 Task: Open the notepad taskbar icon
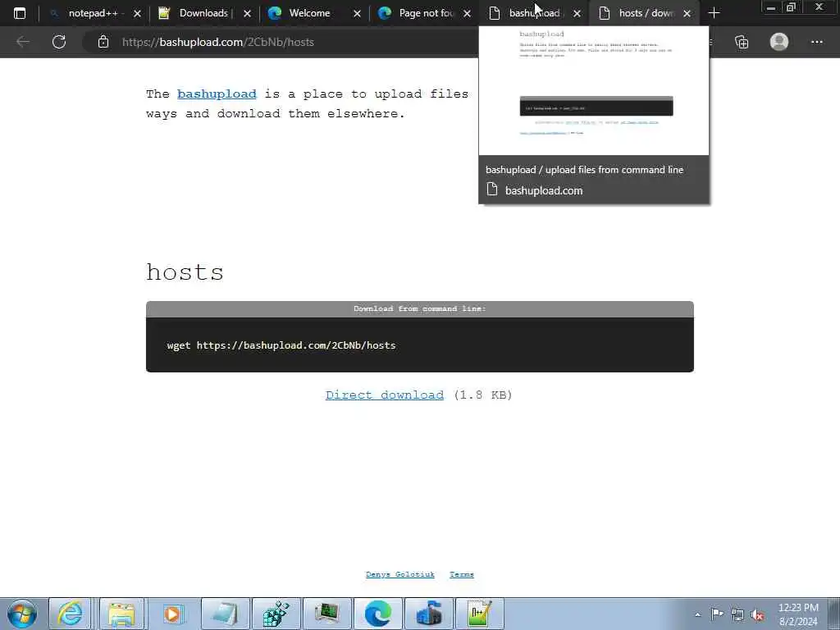225,614
